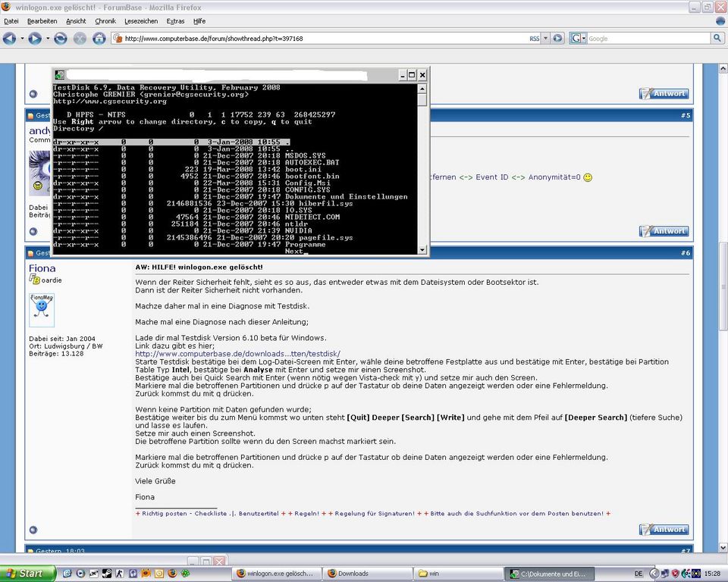This screenshot has height=582, width=728.
Task: Click the Firefox quick launch icon
Action: click(x=172, y=574)
